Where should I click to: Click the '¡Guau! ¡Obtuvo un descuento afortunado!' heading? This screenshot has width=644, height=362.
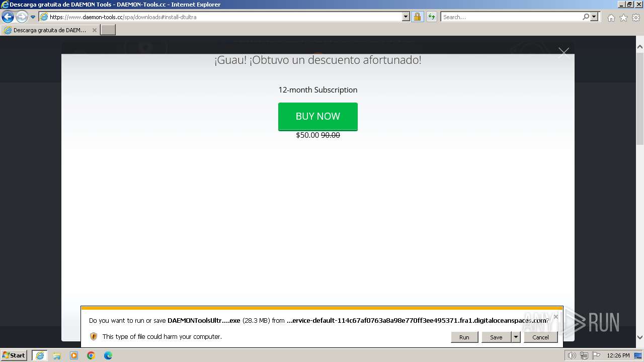318,60
